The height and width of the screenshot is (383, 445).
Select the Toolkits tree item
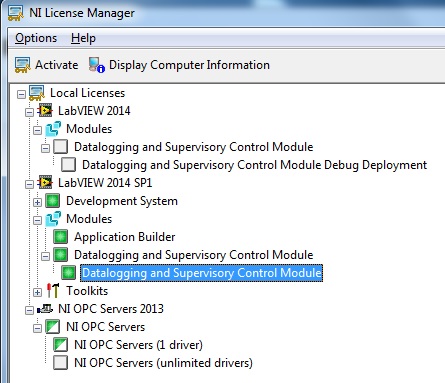(x=87, y=291)
